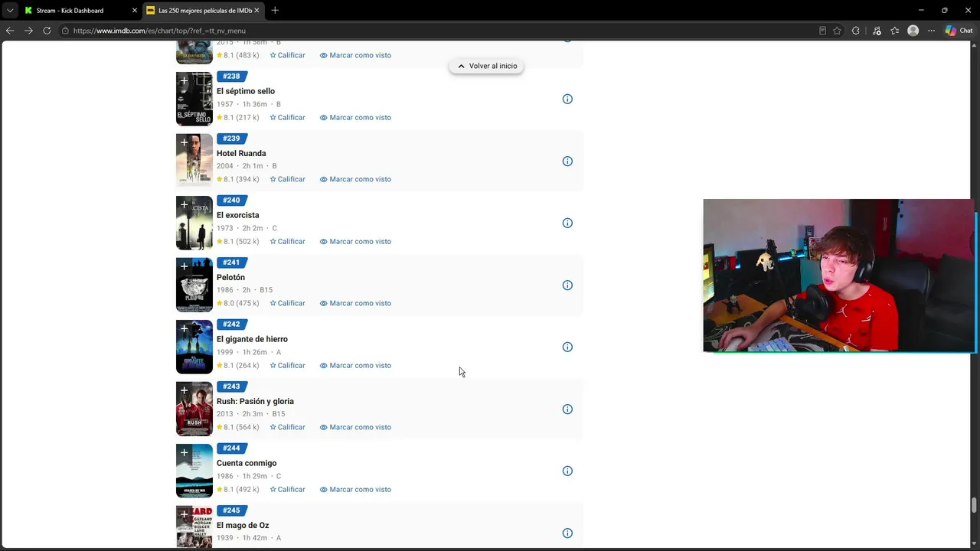Rate Hotel Ruanda with Calificar
The width and height of the screenshot is (980, 551).
pyautogui.click(x=287, y=179)
